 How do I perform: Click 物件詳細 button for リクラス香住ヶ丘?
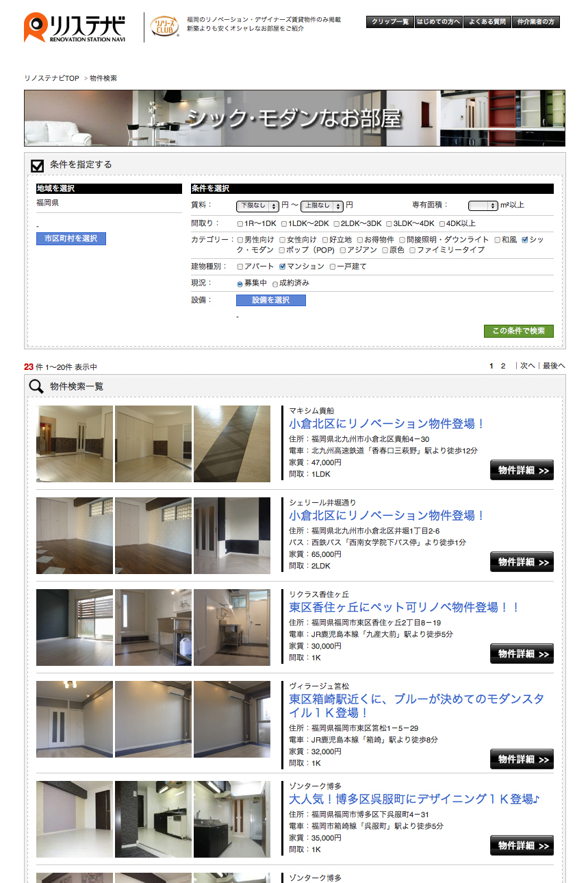tap(522, 654)
